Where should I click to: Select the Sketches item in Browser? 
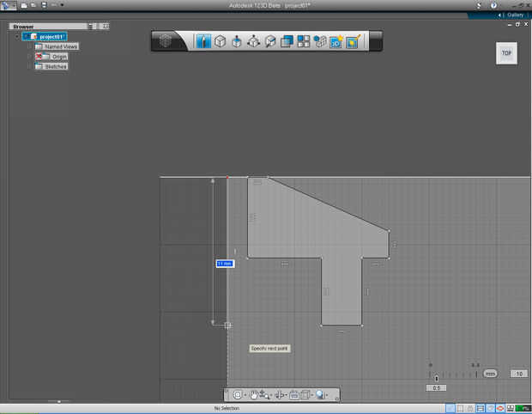(56, 66)
